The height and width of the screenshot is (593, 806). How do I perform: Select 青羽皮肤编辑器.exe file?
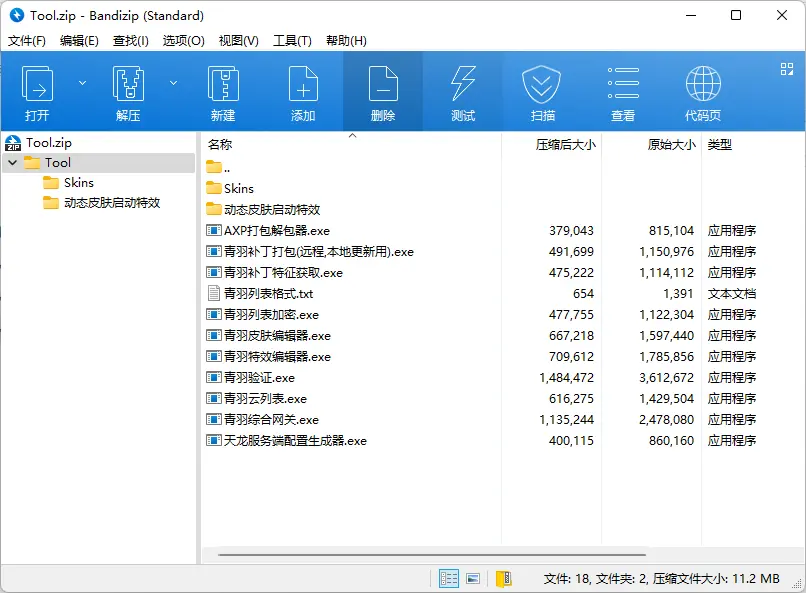pyautogui.click(x=268, y=336)
